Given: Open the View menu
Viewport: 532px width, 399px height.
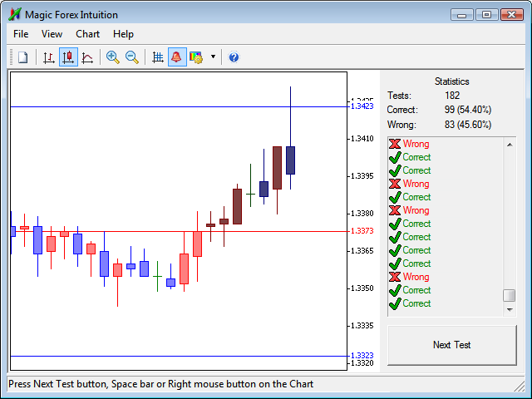Looking at the screenshot, I should [x=52, y=34].
